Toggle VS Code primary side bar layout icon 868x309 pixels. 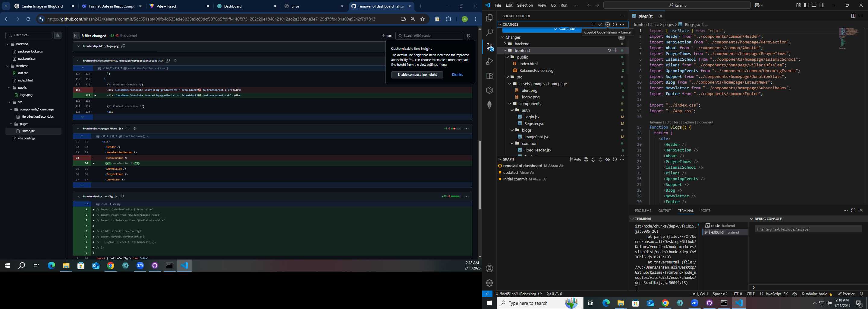[x=806, y=5]
